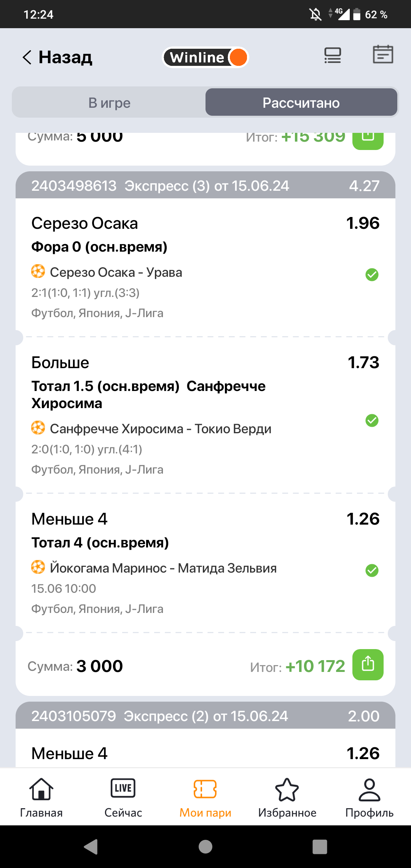
Task: Open Санфречче Хиросима - Токио Верди match
Action: 160,429
